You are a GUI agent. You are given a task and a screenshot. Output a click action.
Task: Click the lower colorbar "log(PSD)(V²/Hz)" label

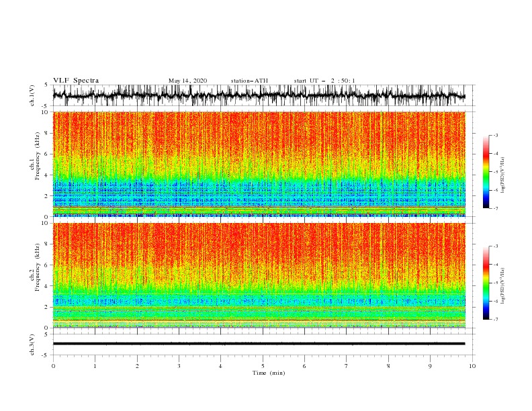coord(502,286)
